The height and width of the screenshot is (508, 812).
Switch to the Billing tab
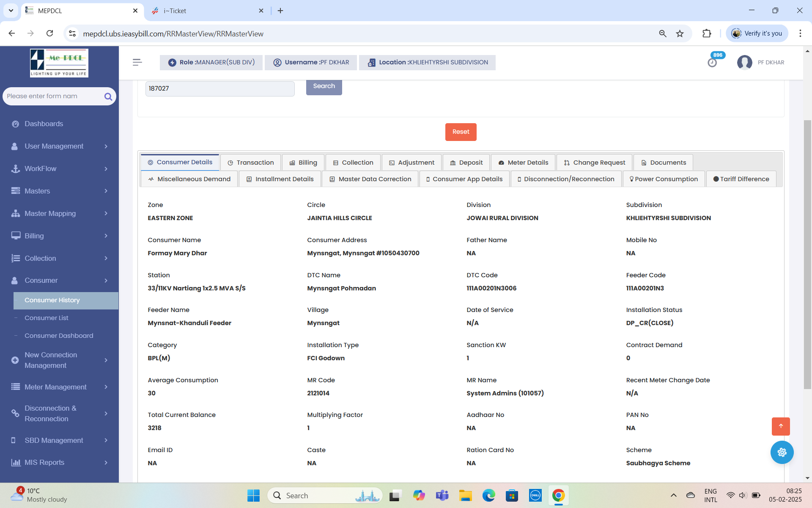pos(303,163)
